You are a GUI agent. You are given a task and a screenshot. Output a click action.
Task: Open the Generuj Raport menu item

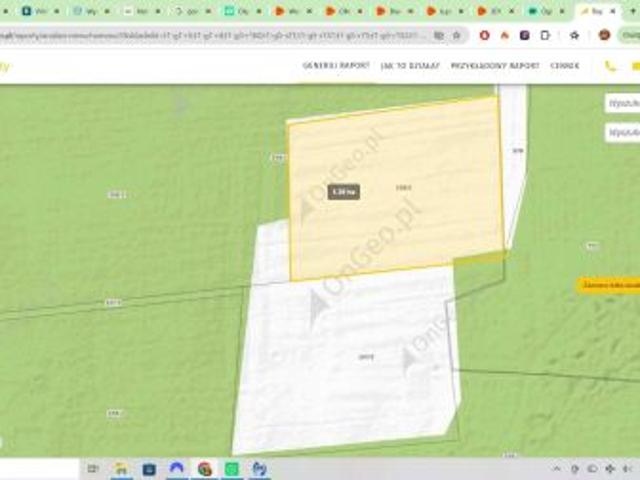336,65
